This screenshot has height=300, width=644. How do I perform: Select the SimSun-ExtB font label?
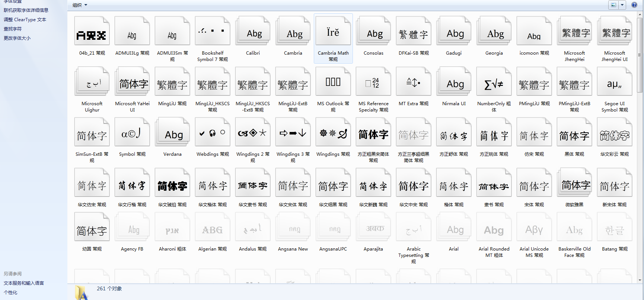tap(92, 157)
